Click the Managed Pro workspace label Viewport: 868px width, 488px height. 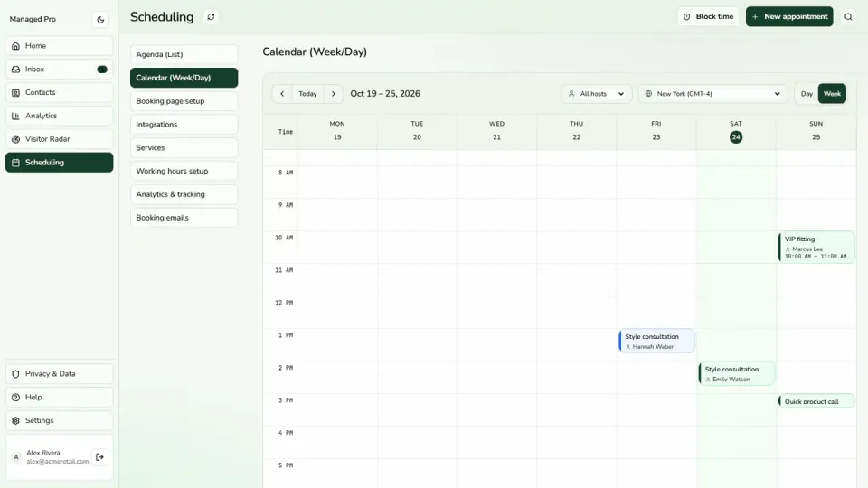click(x=33, y=19)
